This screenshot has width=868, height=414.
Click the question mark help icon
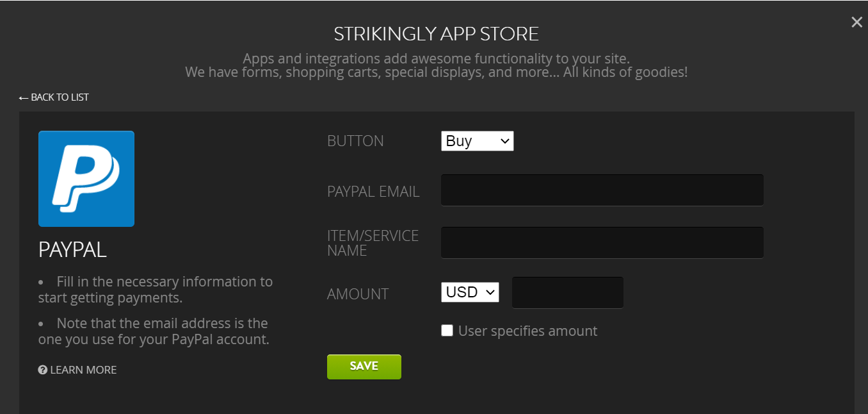[43, 370]
